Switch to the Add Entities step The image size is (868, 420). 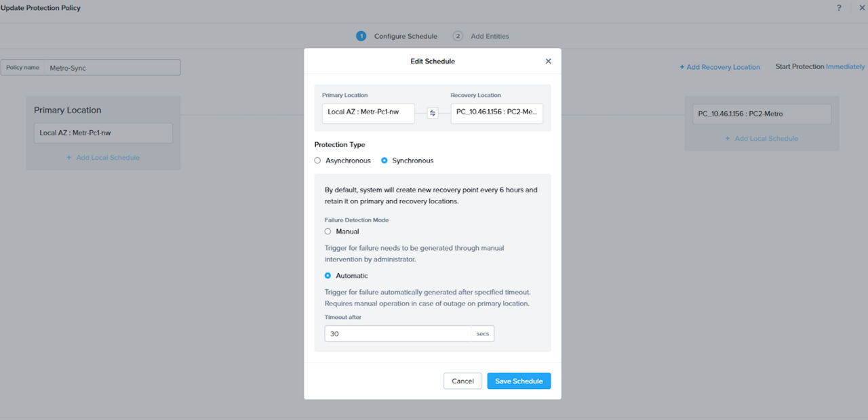tap(489, 36)
